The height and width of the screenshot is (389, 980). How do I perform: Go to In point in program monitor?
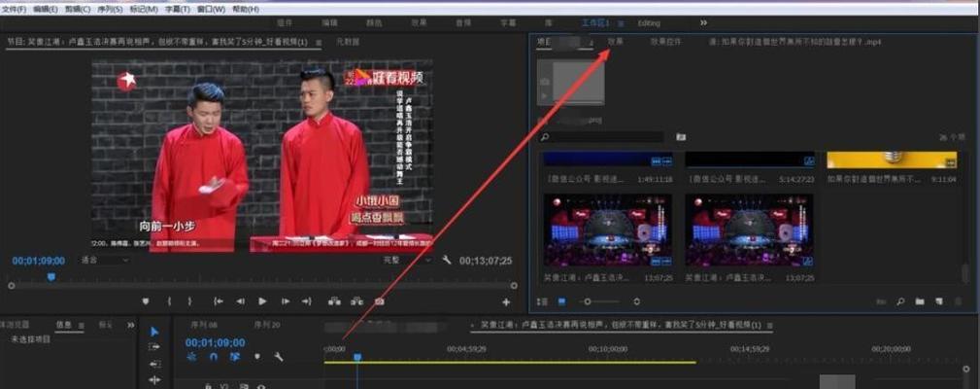pos(219,301)
